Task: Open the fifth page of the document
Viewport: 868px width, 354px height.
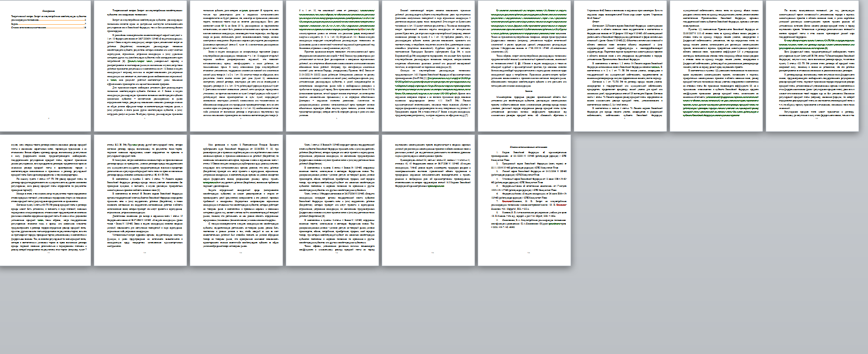Action: 428,65
